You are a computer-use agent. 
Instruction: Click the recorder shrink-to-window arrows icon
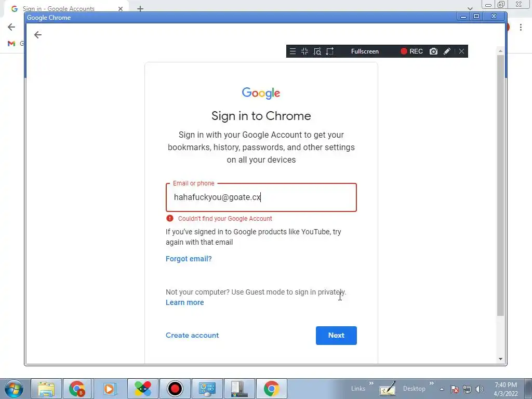click(x=304, y=51)
